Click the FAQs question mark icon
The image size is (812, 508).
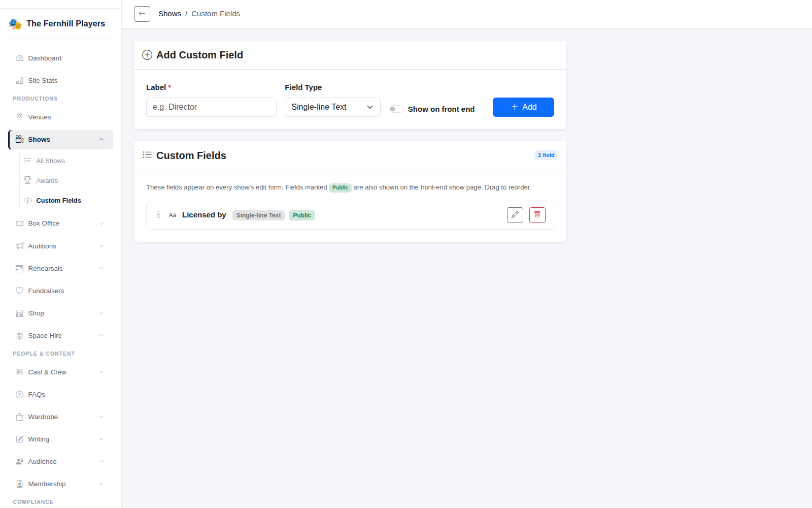19,394
